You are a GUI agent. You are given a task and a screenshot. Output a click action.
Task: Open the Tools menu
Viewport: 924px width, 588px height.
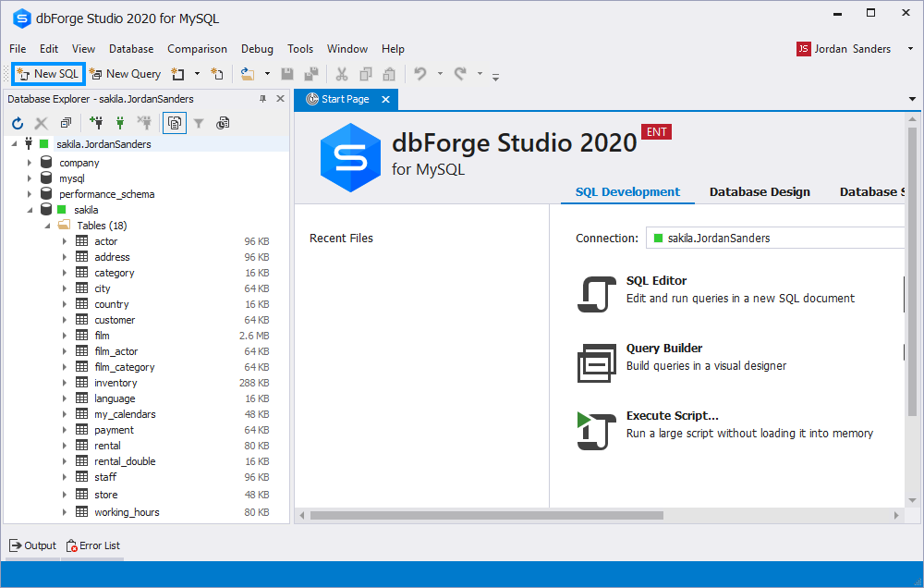[x=300, y=49]
